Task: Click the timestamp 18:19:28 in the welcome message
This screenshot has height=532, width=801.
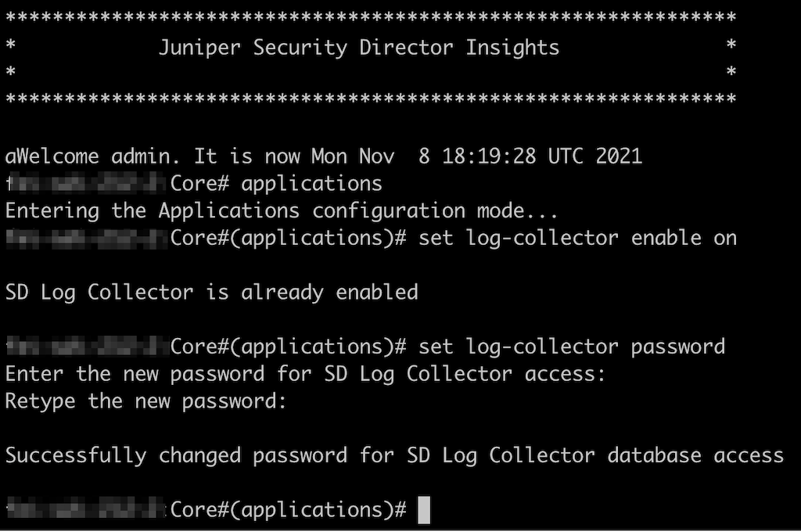Action: point(489,156)
